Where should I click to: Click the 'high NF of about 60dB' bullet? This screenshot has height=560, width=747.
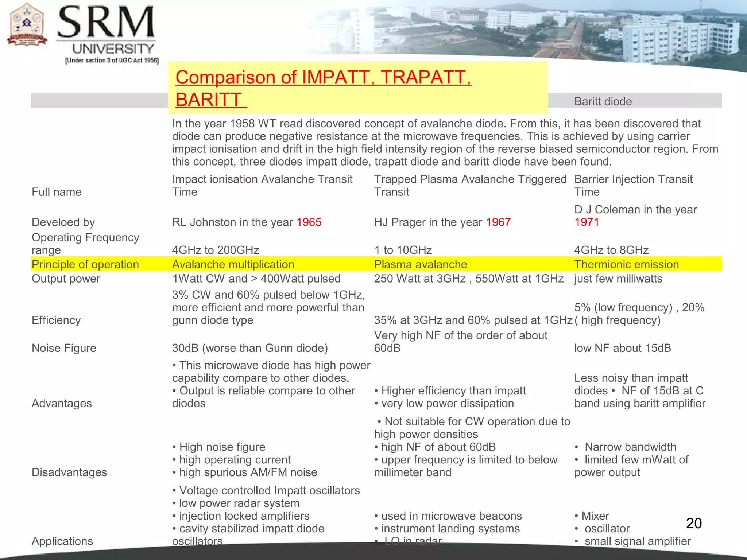tap(435, 447)
